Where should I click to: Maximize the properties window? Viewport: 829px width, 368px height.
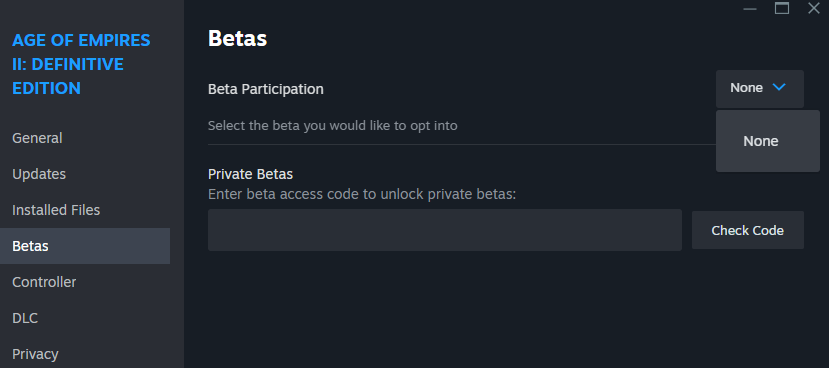(782, 8)
